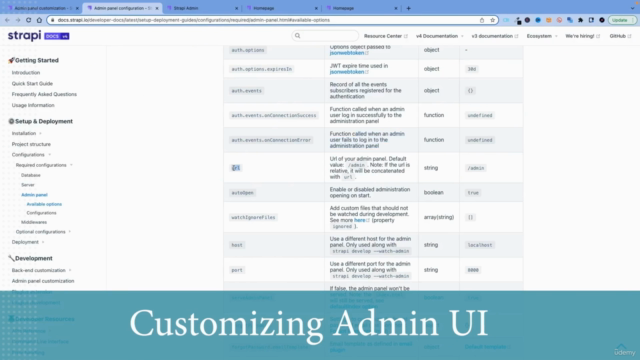
Task: Open Server configuration page
Action: tap(28, 185)
